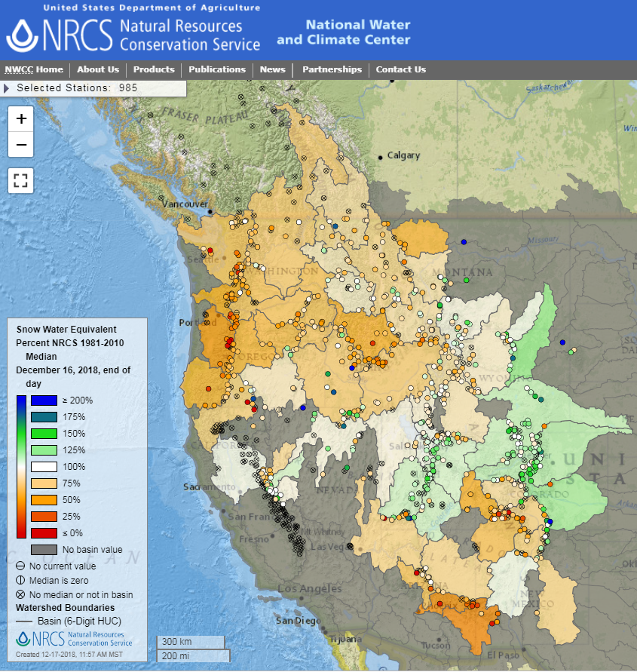
Task: Go to the Publications menu item
Action: coord(217,69)
